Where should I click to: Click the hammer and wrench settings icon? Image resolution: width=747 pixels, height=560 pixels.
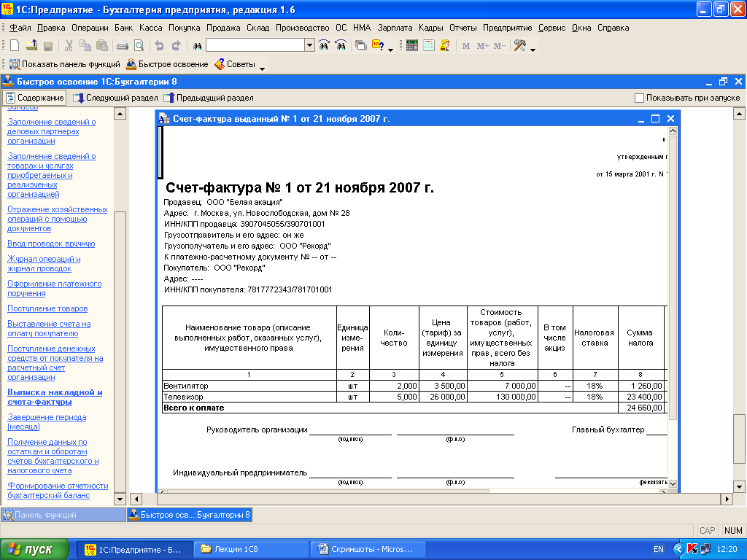[519, 46]
